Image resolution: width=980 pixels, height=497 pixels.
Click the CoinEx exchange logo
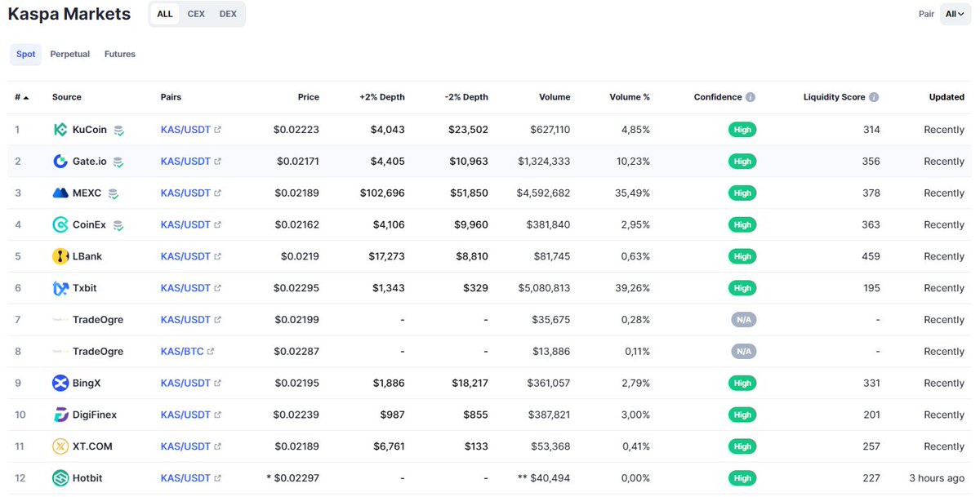60,224
